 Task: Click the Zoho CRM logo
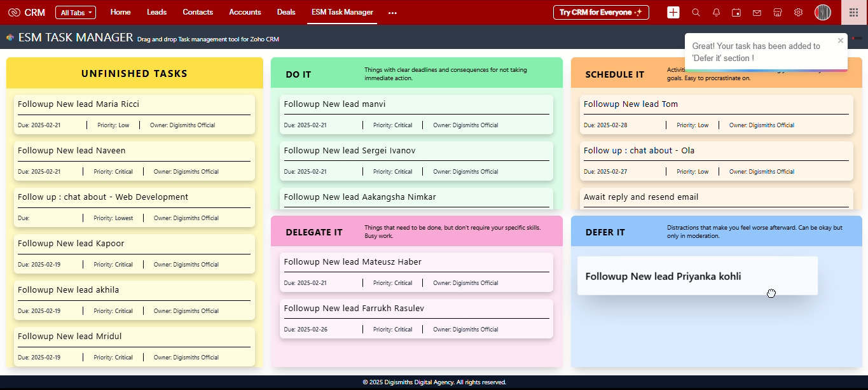26,13
